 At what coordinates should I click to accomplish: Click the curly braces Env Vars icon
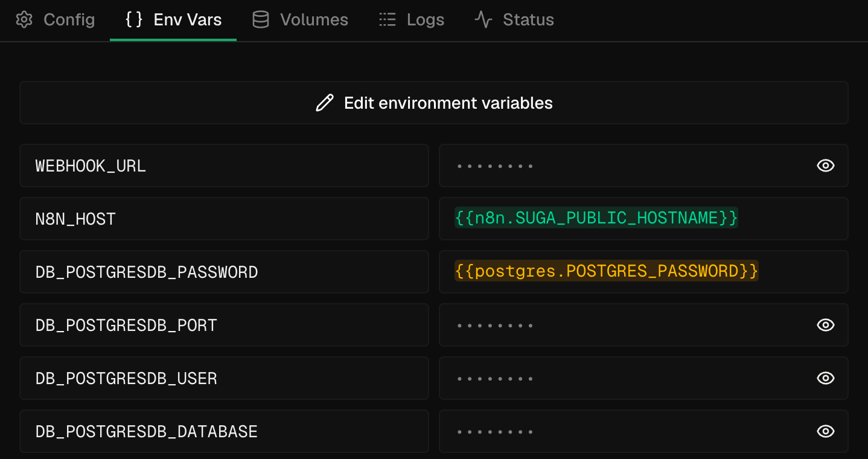click(133, 19)
